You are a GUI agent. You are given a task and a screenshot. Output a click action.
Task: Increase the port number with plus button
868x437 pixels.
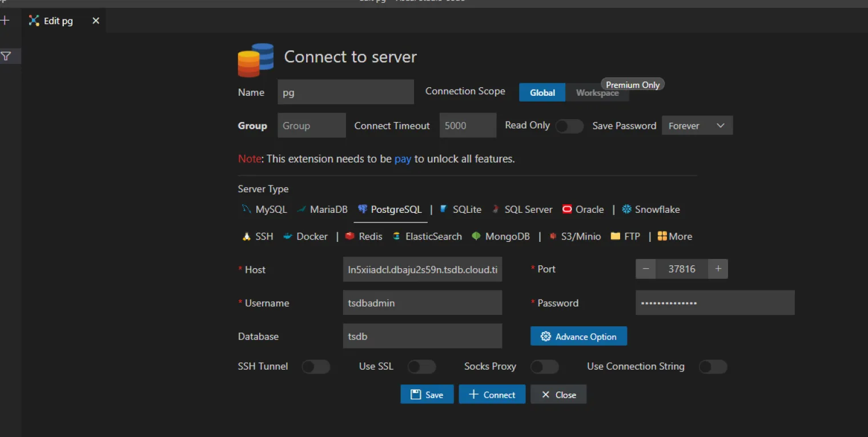click(718, 269)
